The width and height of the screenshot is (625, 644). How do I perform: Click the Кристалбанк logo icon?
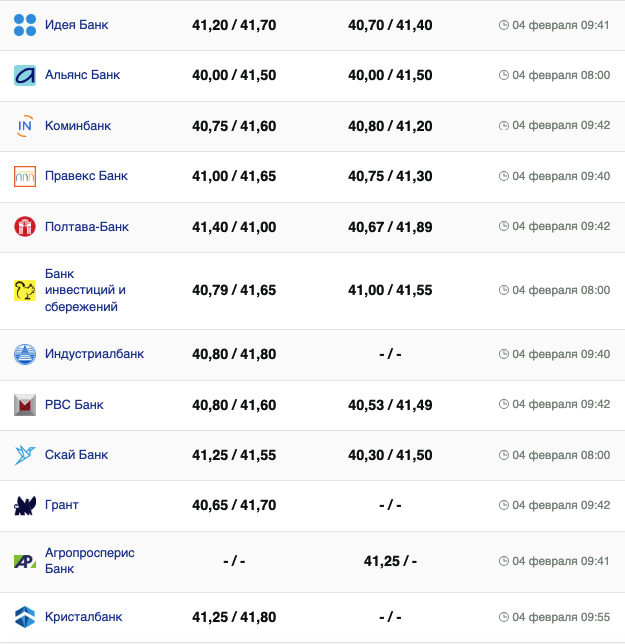pyautogui.click(x=25, y=617)
